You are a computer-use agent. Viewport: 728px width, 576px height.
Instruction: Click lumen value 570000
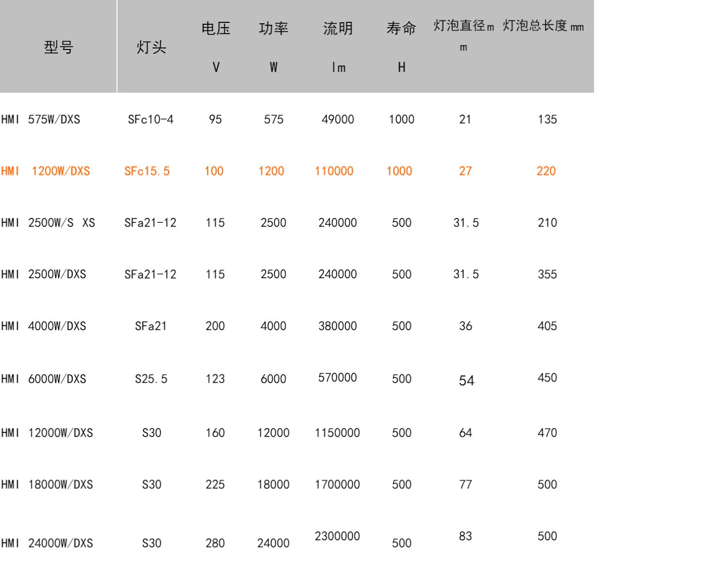pyautogui.click(x=337, y=378)
